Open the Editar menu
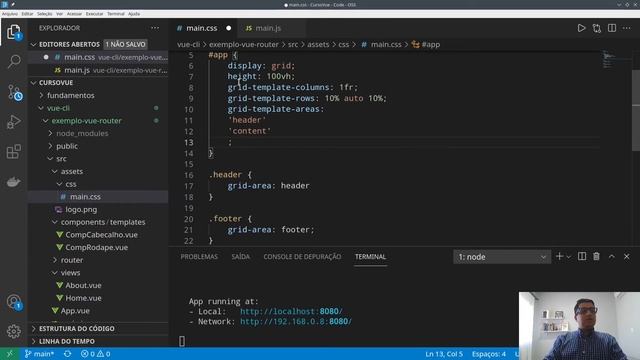This screenshot has width=640, height=360. pyautogui.click(x=27, y=14)
